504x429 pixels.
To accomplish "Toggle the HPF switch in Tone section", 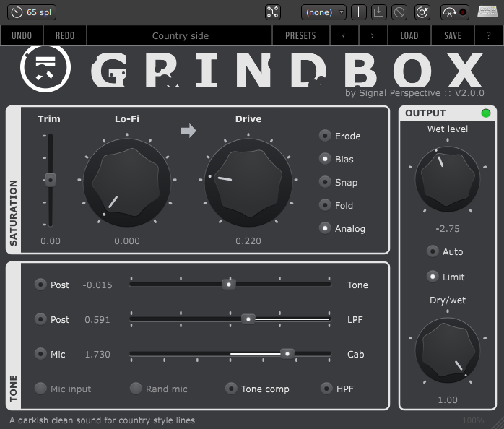I will tap(327, 389).
